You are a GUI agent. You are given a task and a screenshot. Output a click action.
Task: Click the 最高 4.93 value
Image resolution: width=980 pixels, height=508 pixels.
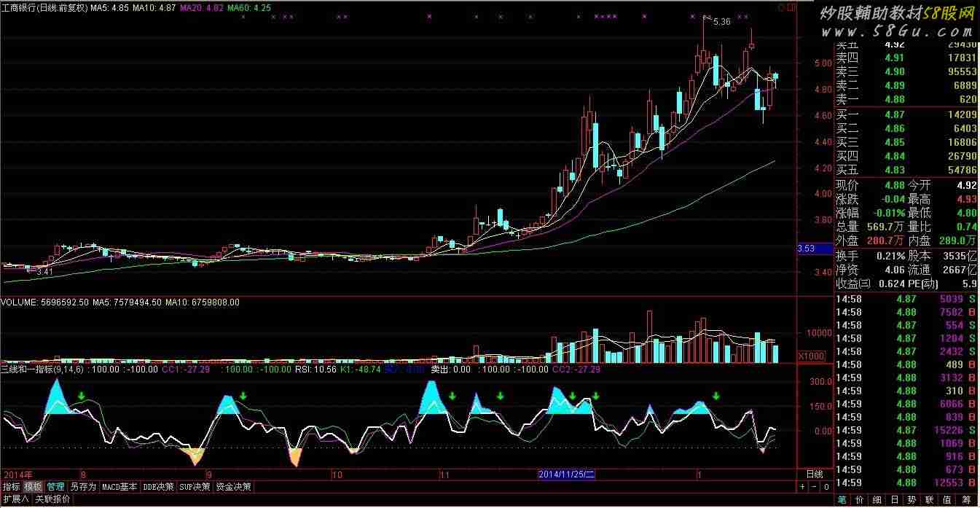click(x=965, y=199)
